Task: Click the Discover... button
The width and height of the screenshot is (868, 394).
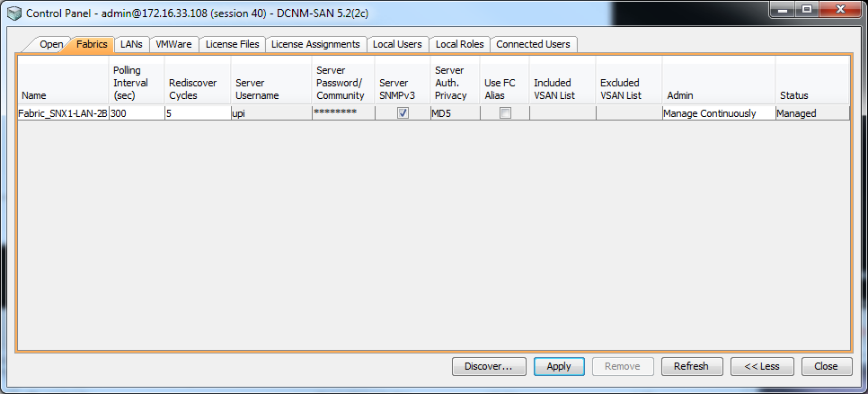Action: 488,366
